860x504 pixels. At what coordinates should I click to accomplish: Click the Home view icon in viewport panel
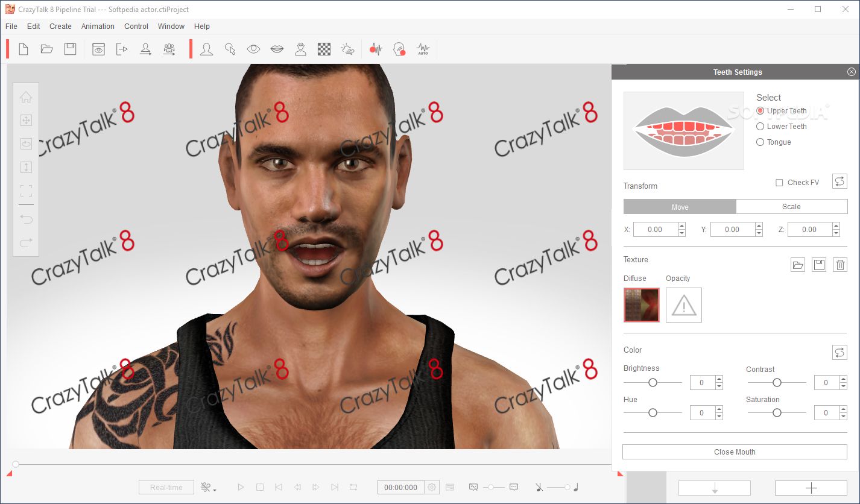coord(26,97)
